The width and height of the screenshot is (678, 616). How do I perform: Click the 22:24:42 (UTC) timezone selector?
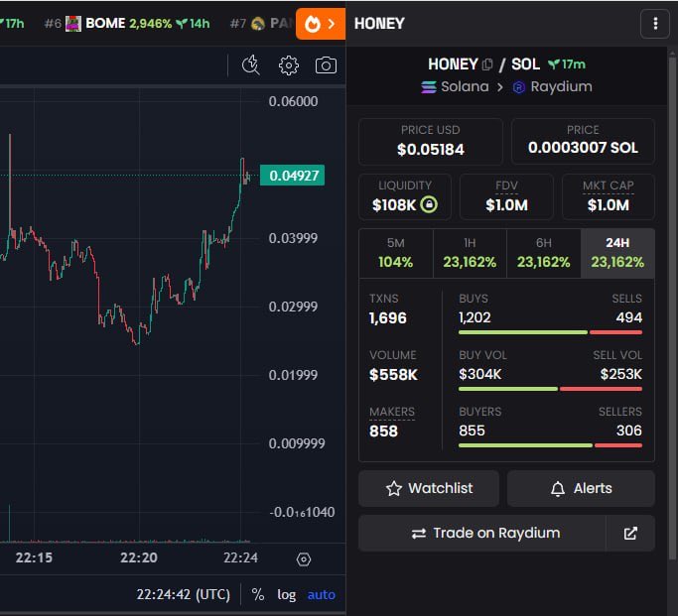pos(184,595)
